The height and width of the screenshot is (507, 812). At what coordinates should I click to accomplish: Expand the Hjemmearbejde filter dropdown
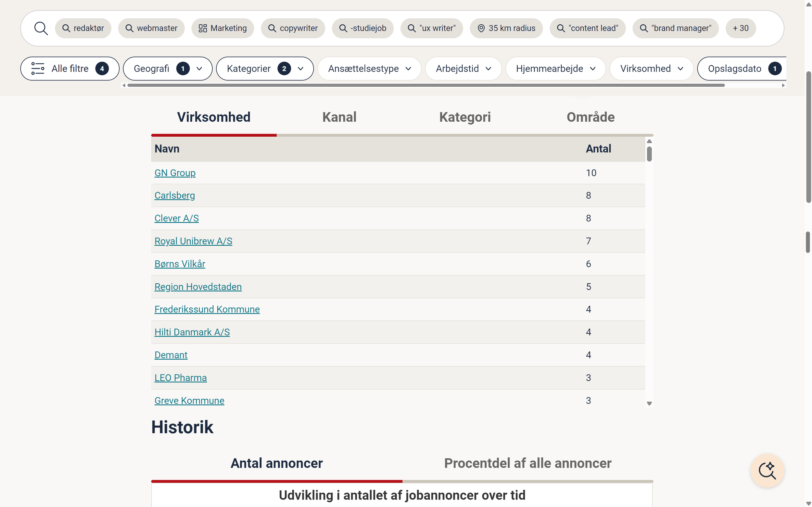(555, 68)
